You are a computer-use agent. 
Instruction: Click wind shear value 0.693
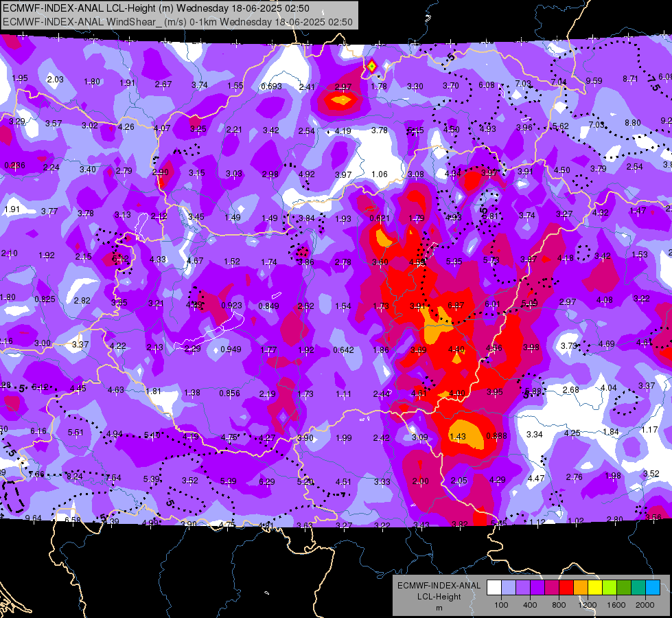271,87
